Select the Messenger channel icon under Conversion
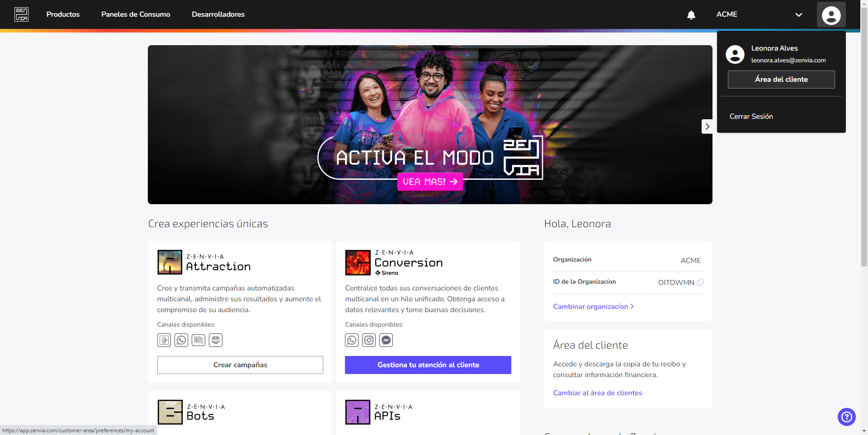The width and height of the screenshot is (868, 435). click(x=386, y=340)
